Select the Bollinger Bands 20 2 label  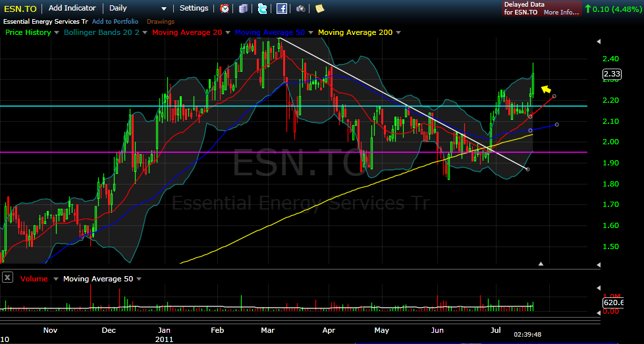point(101,32)
